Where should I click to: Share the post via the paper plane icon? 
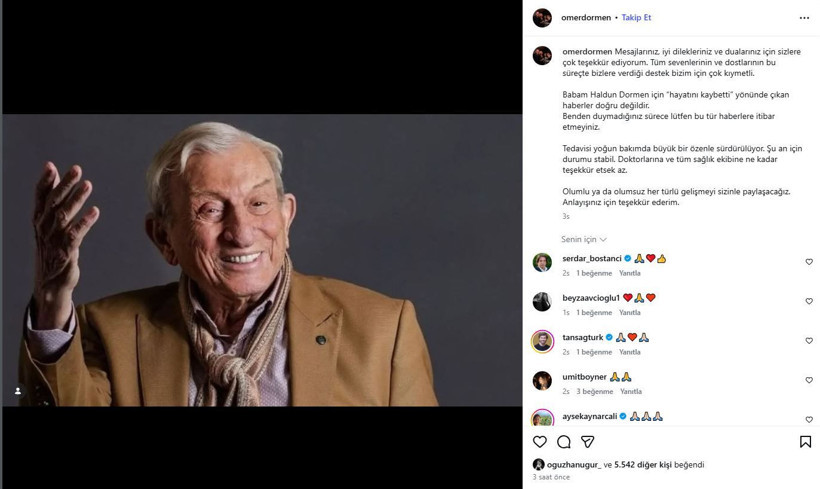tap(588, 441)
